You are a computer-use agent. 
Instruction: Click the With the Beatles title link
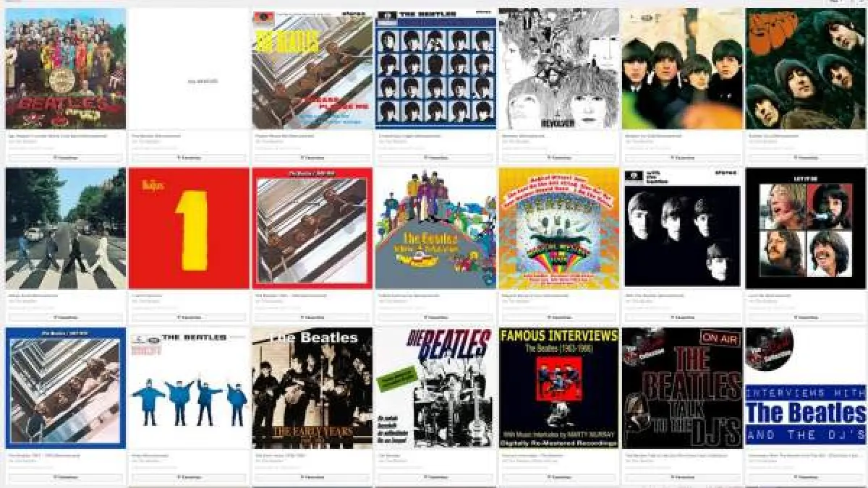point(655,295)
